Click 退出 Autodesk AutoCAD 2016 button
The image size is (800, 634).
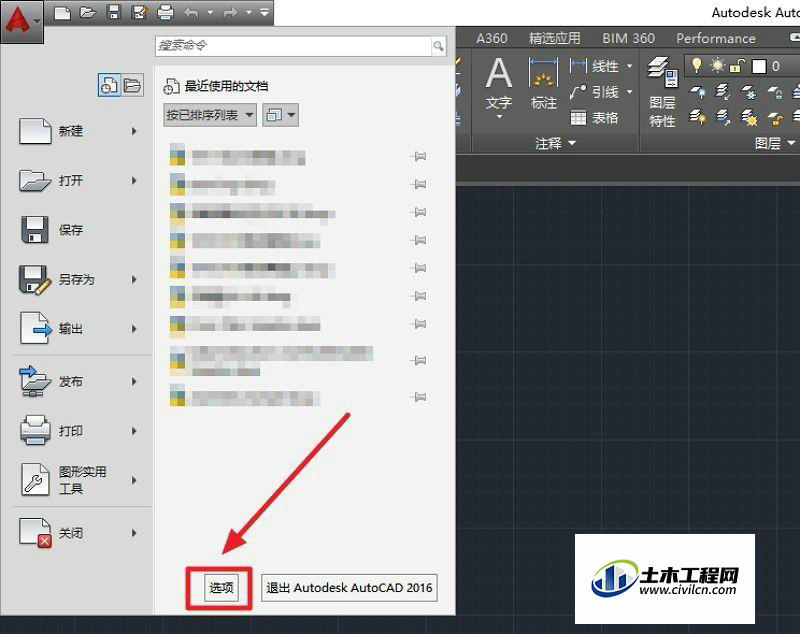(x=349, y=588)
